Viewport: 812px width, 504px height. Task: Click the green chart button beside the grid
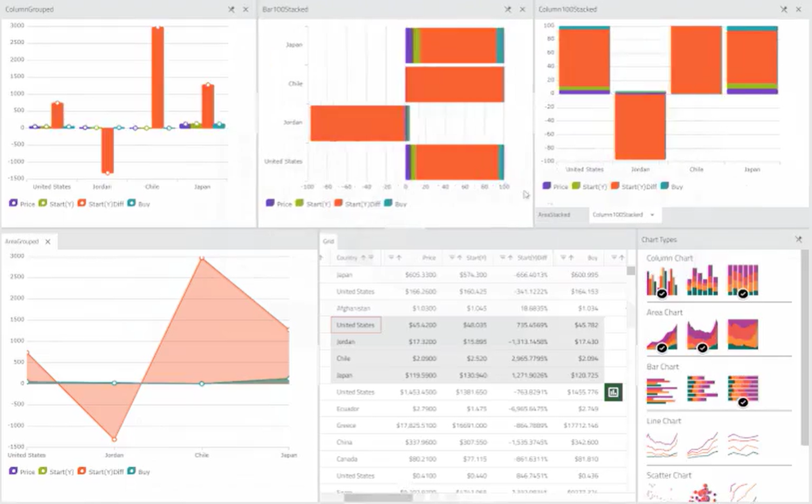click(x=613, y=392)
